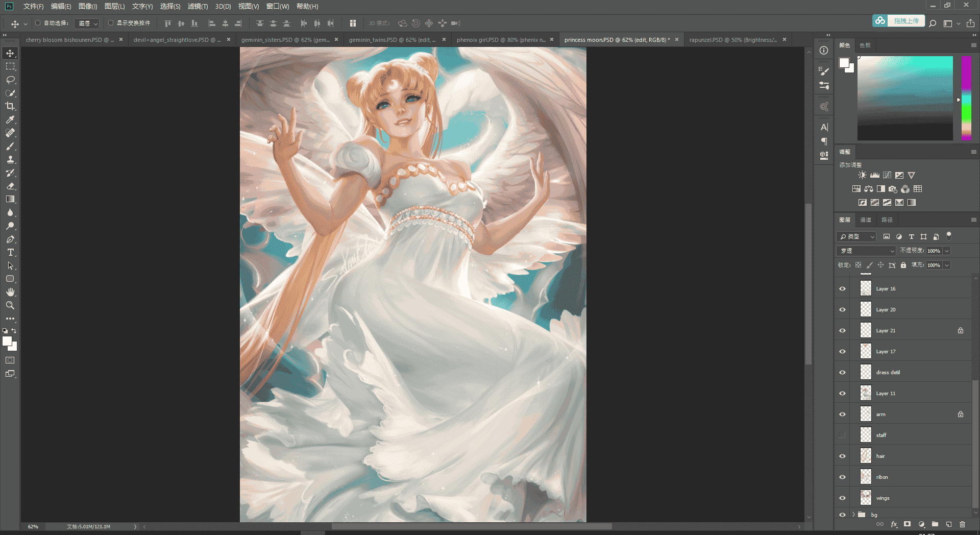Click the hue spectrum strip

click(x=967, y=98)
